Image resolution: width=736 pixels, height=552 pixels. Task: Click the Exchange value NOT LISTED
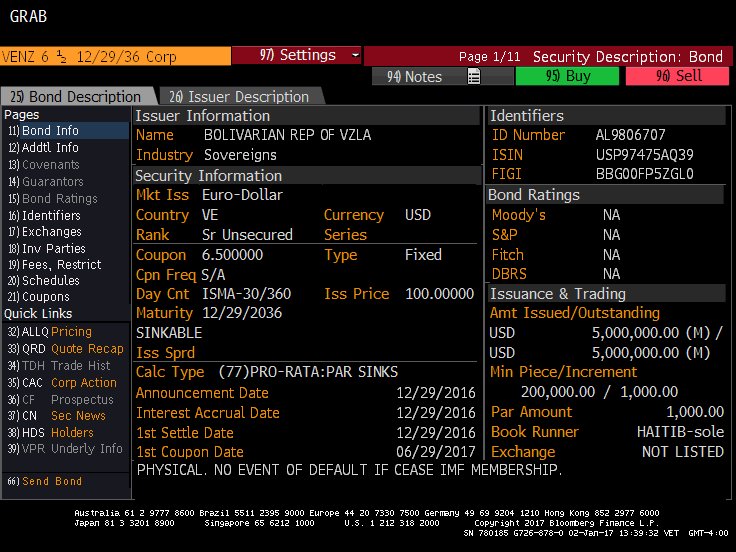pos(683,452)
